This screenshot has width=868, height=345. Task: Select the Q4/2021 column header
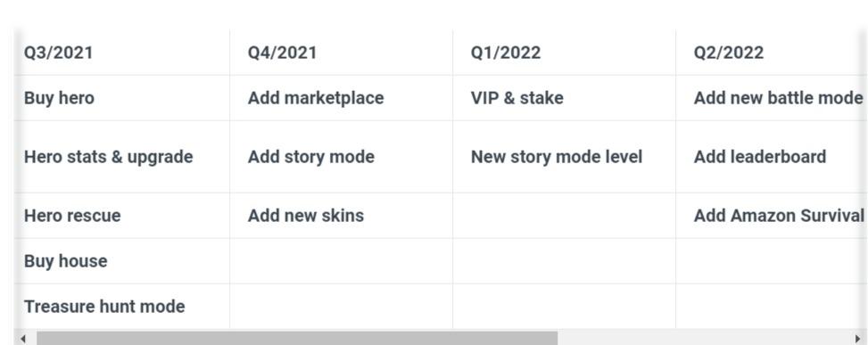tap(341, 53)
